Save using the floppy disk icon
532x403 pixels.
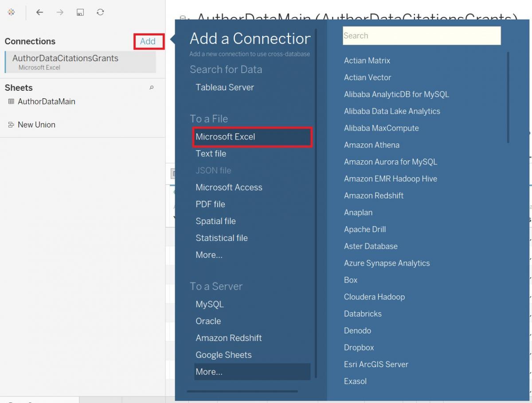click(80, 12)
